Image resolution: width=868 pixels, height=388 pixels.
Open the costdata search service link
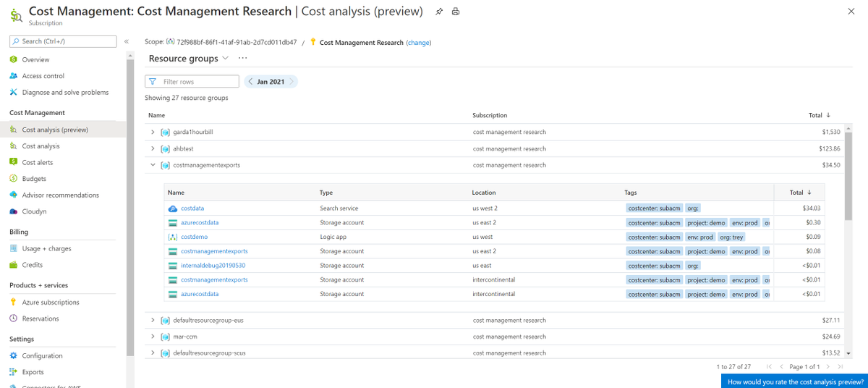coord(192,208)
